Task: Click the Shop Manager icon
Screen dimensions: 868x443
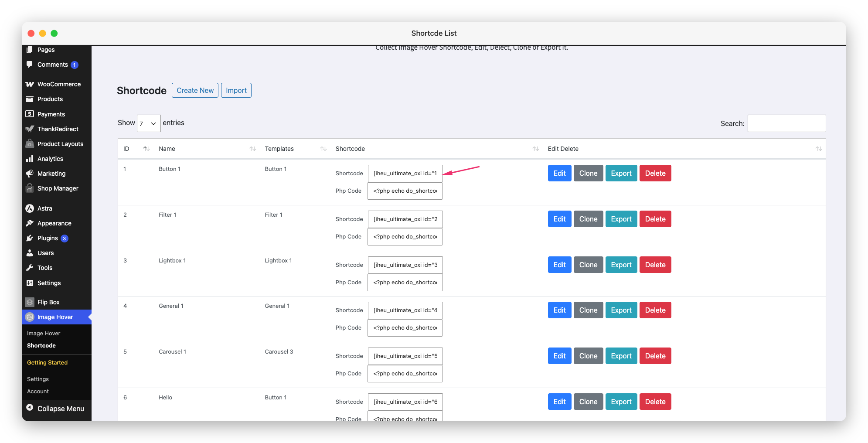Action: click(30, 188)
